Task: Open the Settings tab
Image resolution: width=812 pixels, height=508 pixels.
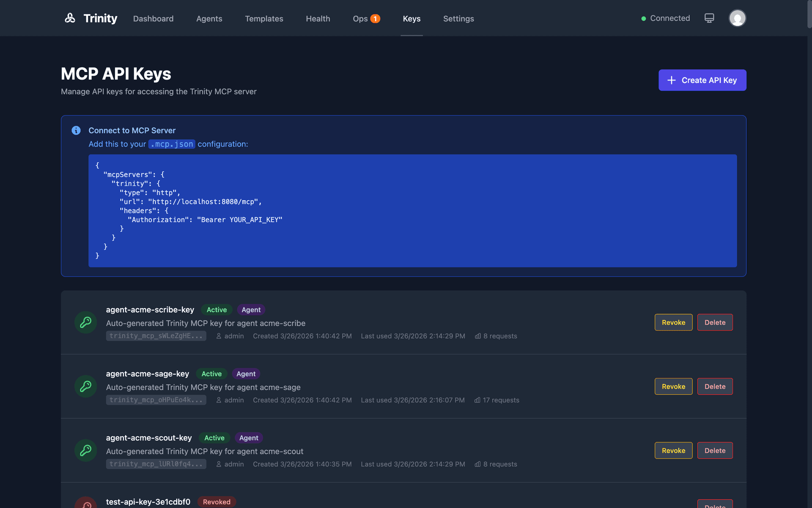Action: pos(458,19)
